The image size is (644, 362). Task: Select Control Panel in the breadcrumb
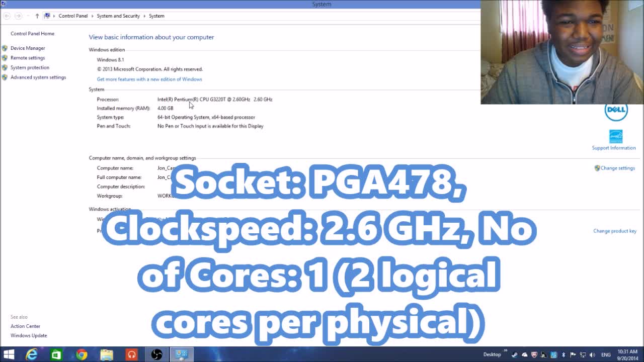pyautogui.click(x=73, y=16)
